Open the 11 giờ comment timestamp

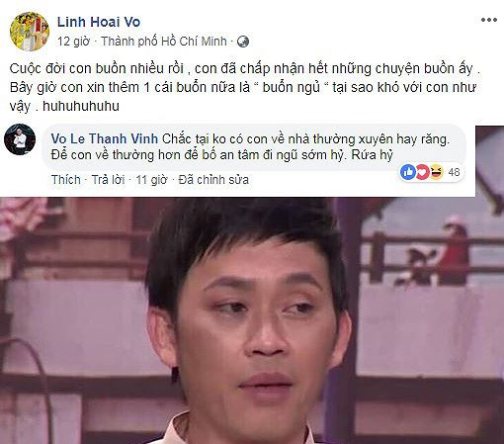151,180
